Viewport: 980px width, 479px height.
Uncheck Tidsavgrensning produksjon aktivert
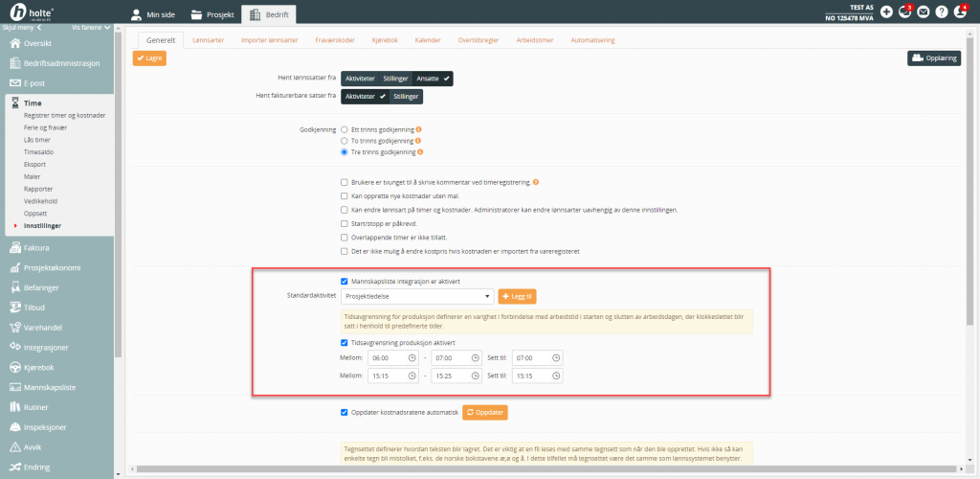point(345,342)
